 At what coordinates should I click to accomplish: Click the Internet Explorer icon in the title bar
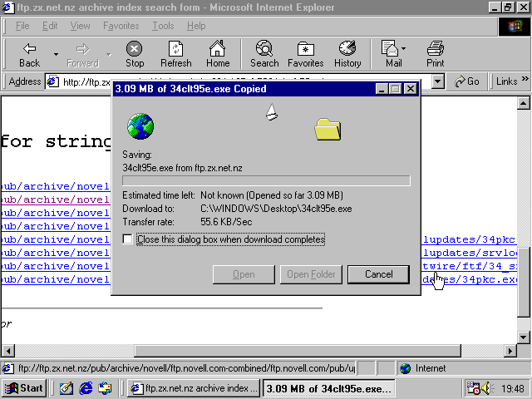coord(7,7)
